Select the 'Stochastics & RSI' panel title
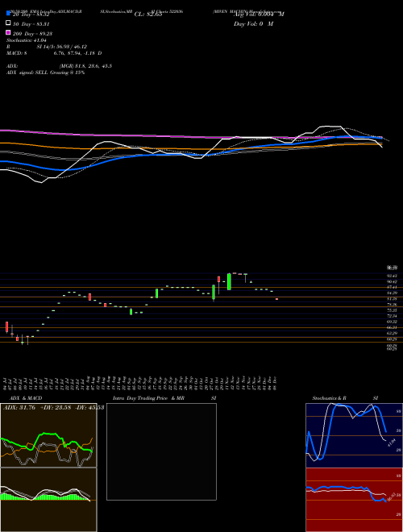 [345, 398]
